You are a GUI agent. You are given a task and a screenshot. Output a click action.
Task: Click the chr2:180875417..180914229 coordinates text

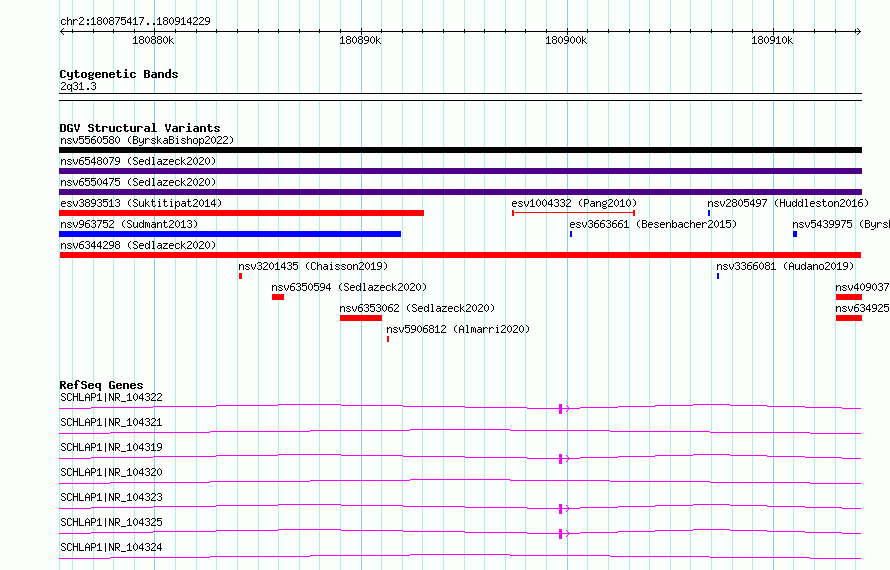pyautogui.click(x=135, y=21)
